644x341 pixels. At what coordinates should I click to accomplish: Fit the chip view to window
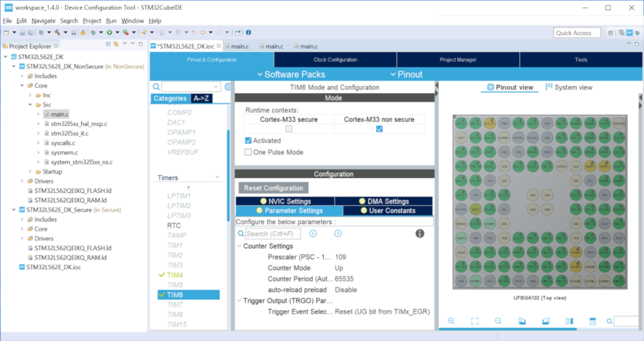(x=475, y=321)
